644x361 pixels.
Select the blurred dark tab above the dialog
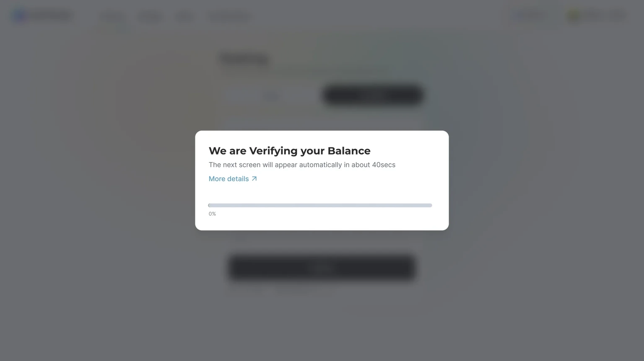point(373,95)
